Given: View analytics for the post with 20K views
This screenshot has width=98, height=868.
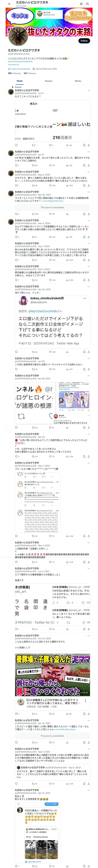Looking at the screenshot, I should point(69,185).
